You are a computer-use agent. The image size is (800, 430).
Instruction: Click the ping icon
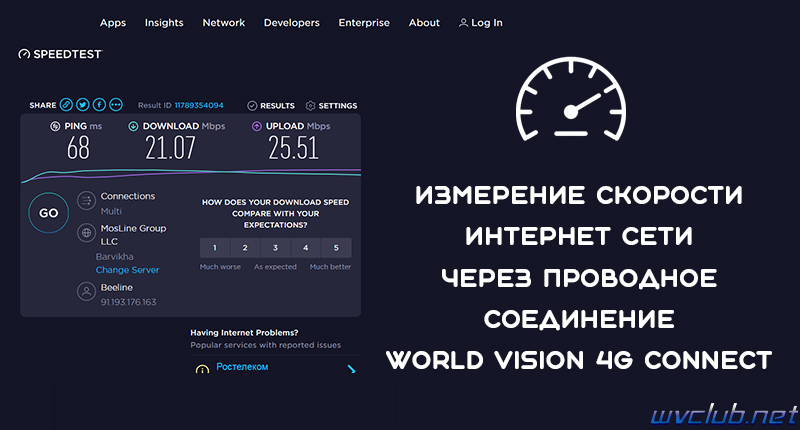point(55,126)
